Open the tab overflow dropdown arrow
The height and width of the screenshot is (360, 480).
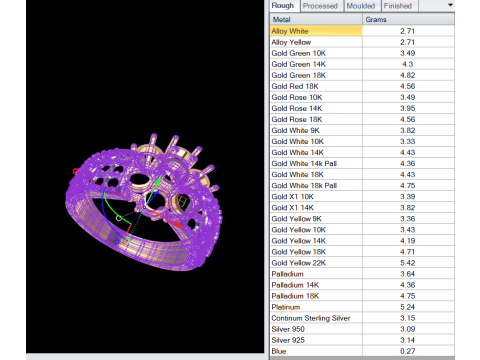[x=450, y=5]
